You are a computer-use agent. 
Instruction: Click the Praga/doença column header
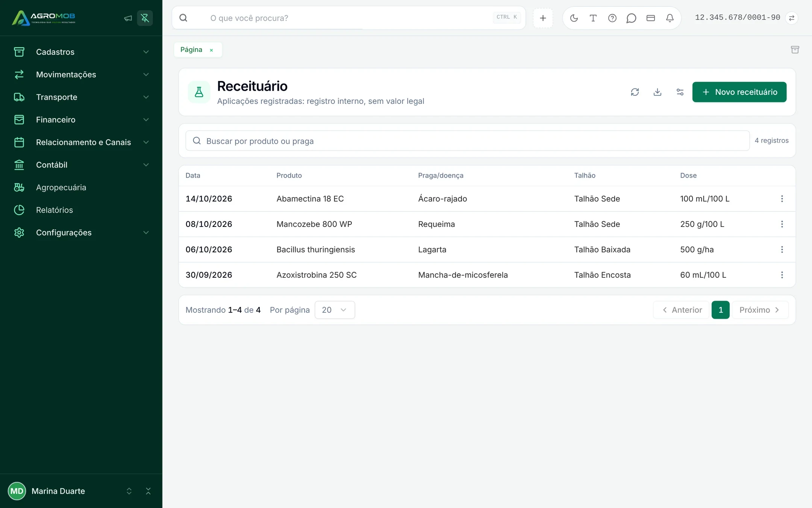pyautogui.click(x=441, y=175)
